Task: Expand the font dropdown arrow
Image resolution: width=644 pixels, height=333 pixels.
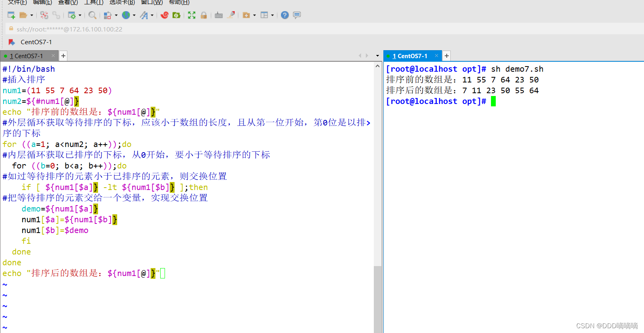Action: (x=152, y=15)
